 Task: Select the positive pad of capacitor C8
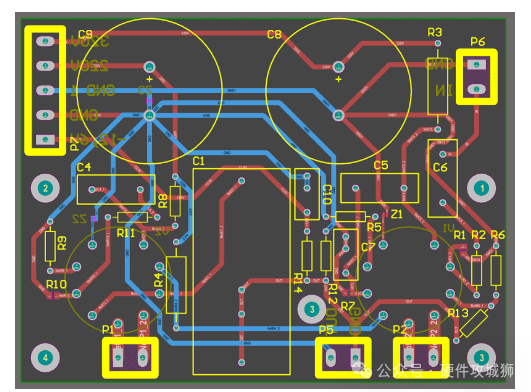[338, 67]
